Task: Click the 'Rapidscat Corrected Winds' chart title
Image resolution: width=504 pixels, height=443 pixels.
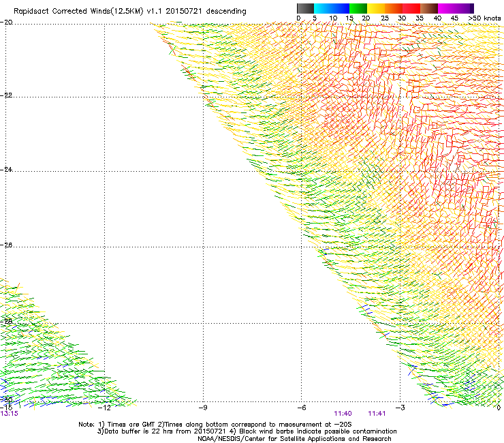Action: pyautogui.click(x=130, y=12)
